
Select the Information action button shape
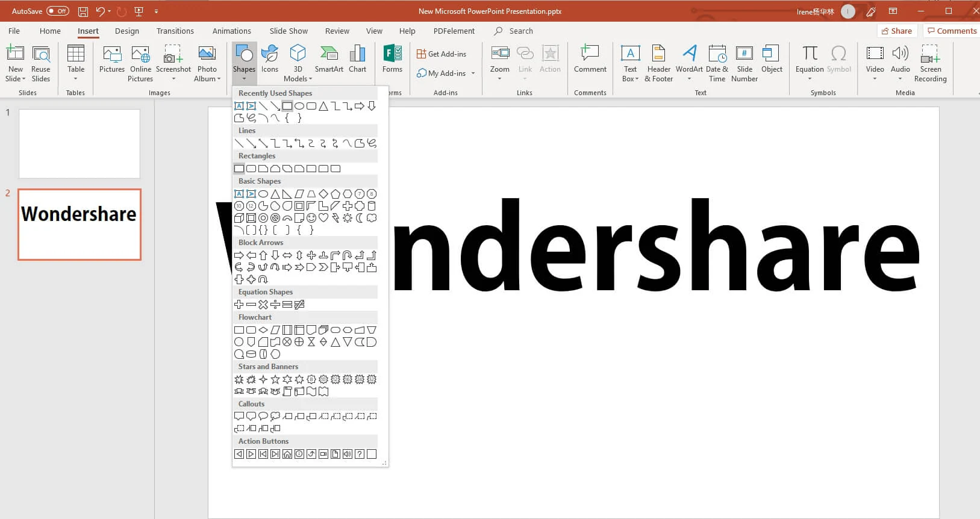[x=299, y=454]
